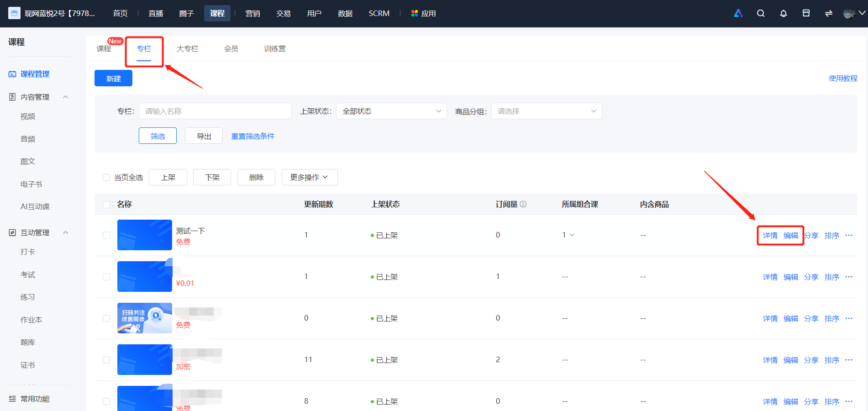Open the 营销 top menu item

(253, 14)
